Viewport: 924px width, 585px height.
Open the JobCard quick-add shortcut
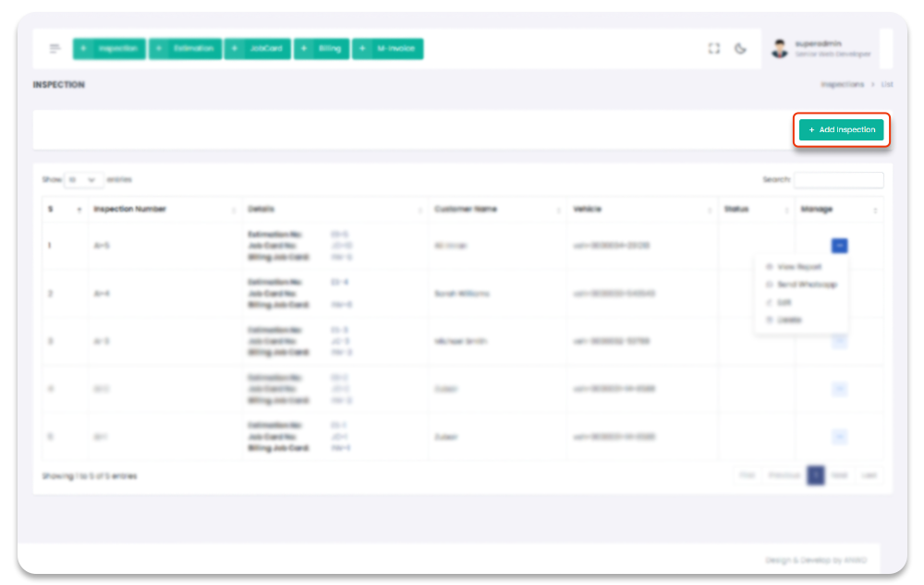point(258,49)
